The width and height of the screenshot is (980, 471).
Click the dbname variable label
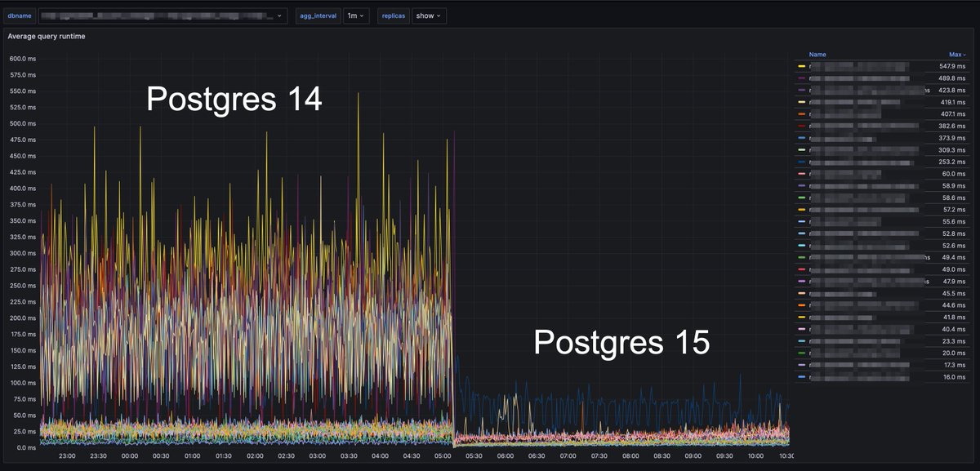pos(20,16)
